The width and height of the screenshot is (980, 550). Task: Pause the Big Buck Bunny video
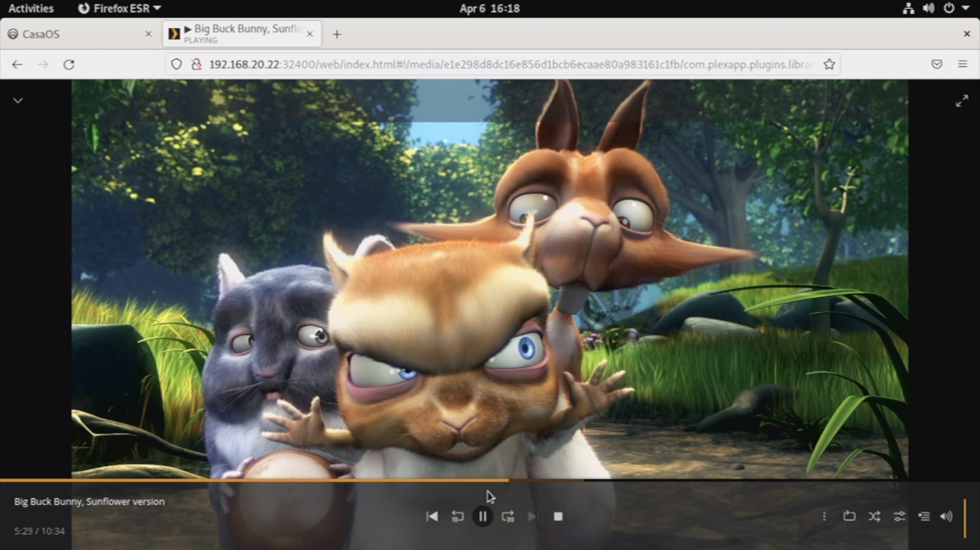point(482,516)
